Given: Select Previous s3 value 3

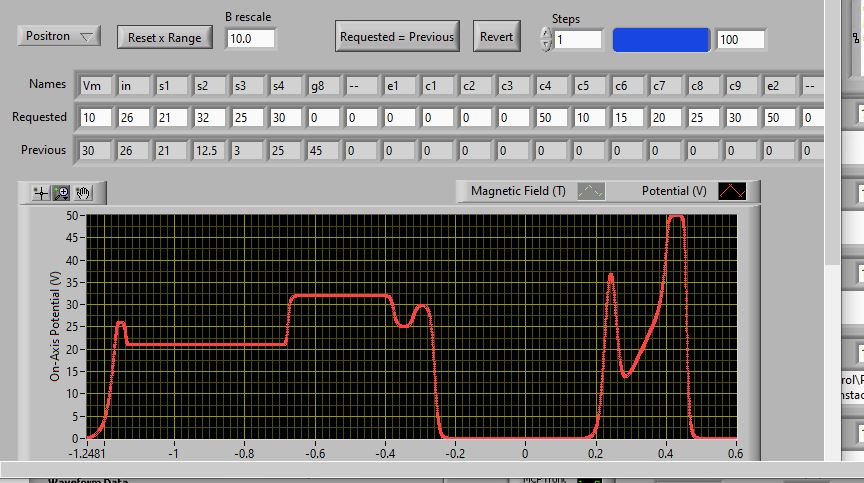Looking at the screenshot, I should (248, 150).
